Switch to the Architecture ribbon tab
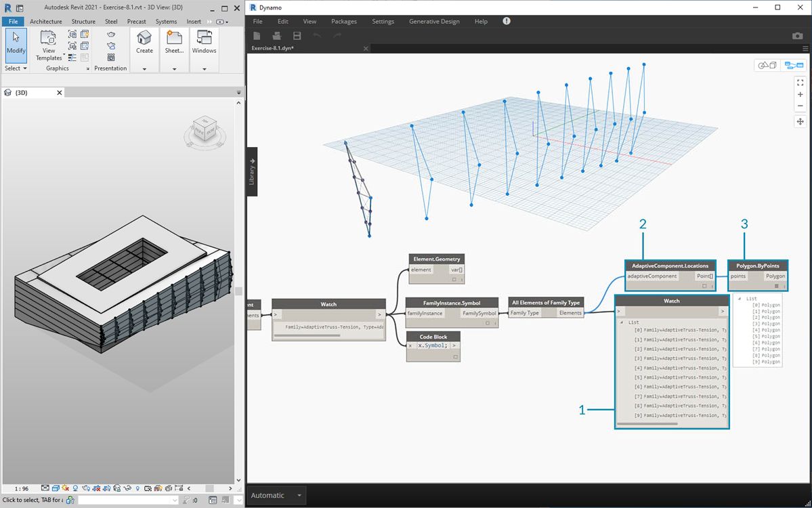Viewport: 812px width, 508px height. pyautogui.click(x=46, y=22)
